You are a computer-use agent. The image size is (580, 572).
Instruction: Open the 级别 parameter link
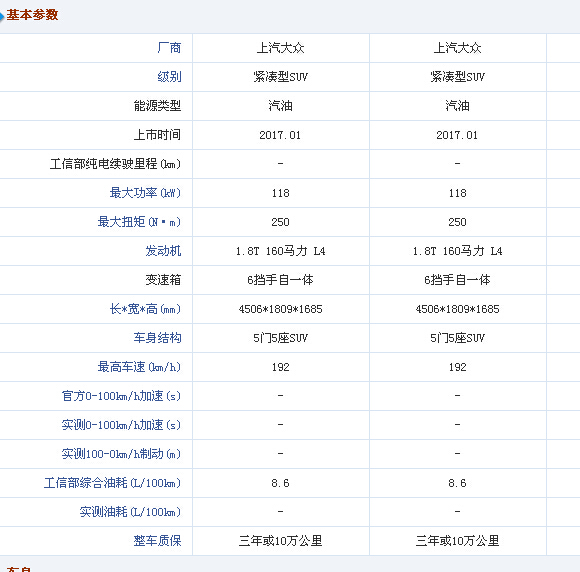169,77
